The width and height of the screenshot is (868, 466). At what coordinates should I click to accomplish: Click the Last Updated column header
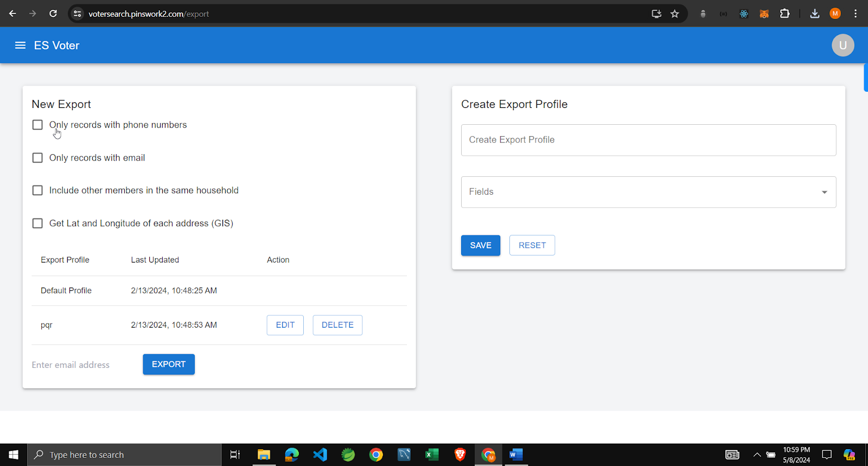click(x=155, y=260)
